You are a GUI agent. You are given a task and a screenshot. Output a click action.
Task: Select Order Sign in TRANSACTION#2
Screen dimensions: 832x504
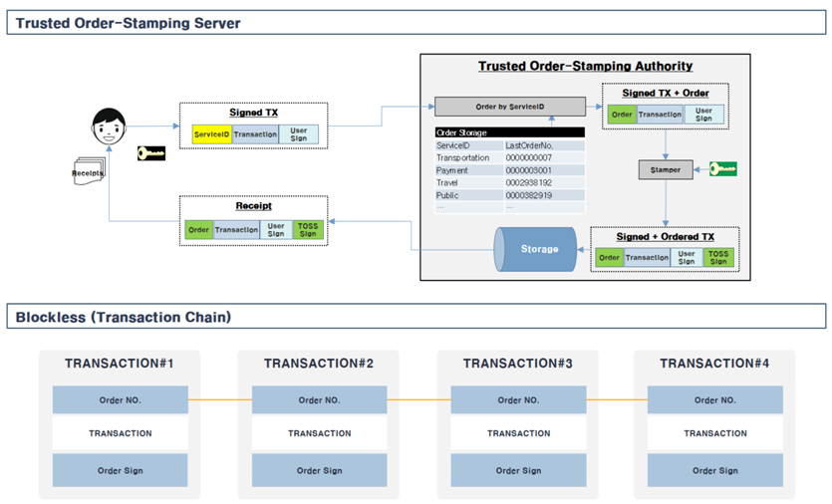pos(319,470)
